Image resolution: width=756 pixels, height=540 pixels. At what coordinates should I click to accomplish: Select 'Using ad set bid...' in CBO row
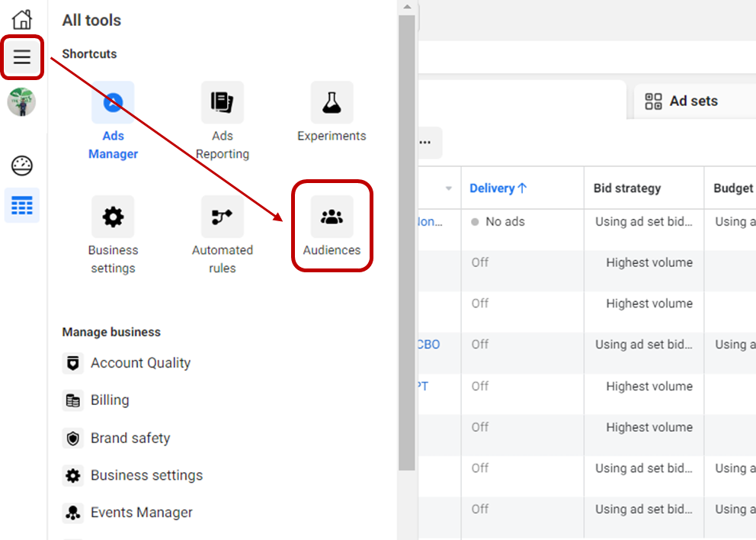pos(644,345)
